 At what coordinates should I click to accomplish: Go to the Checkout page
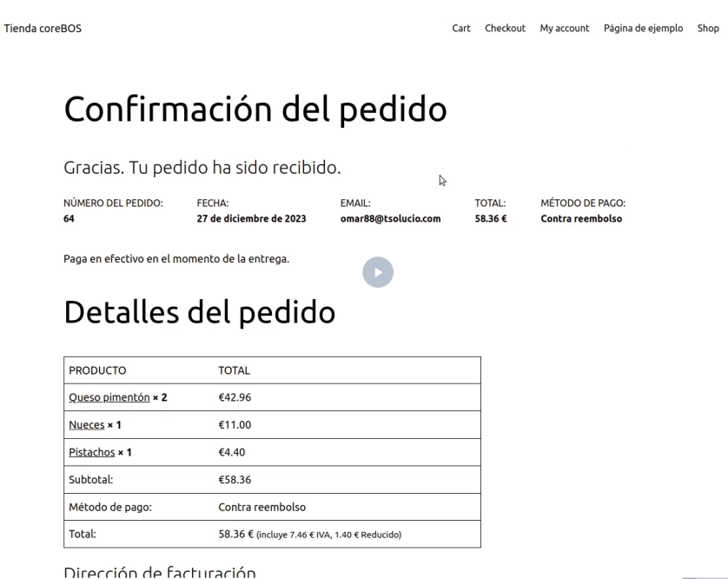(x=505, y=29)
